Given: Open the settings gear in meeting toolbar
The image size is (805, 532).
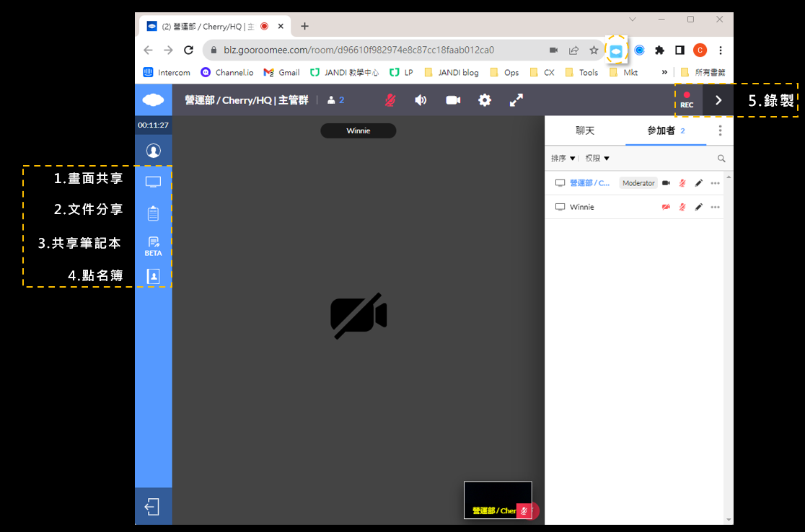Looking at the screenshot, I should tap(485, 100).
